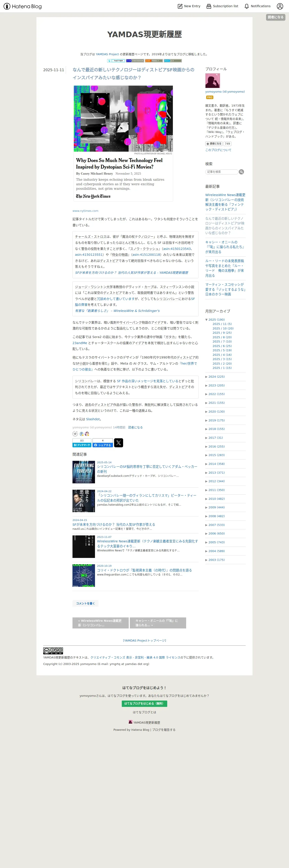Open the 23andMe link in the article
Screen dimensions: 289x868
(80, 343)
